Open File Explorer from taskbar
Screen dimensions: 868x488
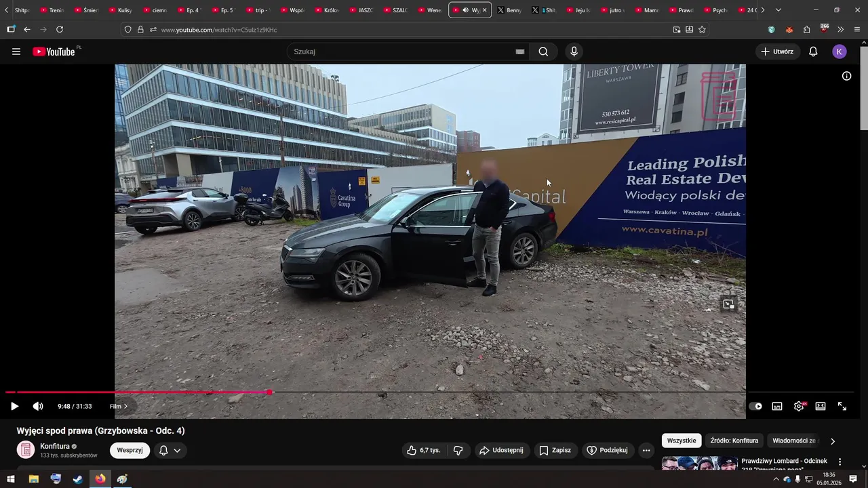point(33,479)
